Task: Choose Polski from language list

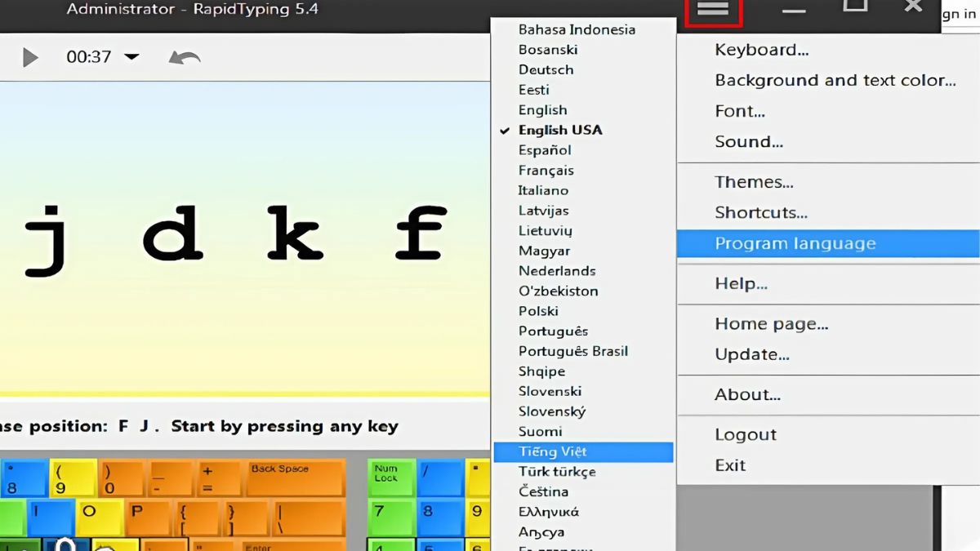Action: (x=538, y=311)
